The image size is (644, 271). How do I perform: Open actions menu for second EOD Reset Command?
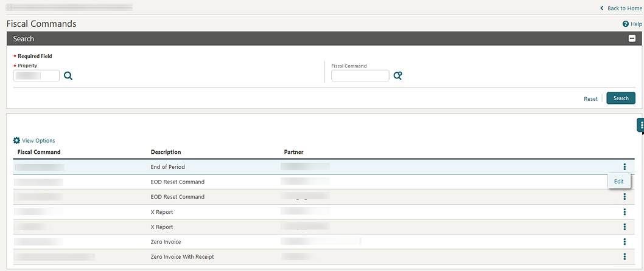pos(625,197)
